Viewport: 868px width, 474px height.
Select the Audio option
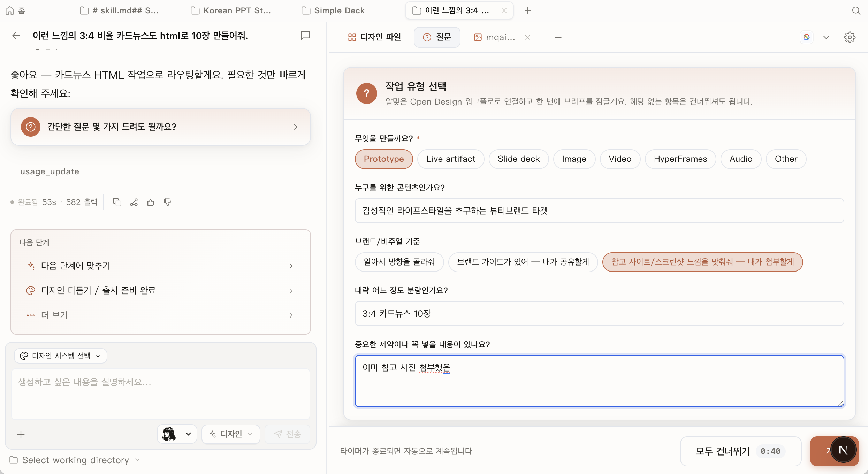[741, 159]
